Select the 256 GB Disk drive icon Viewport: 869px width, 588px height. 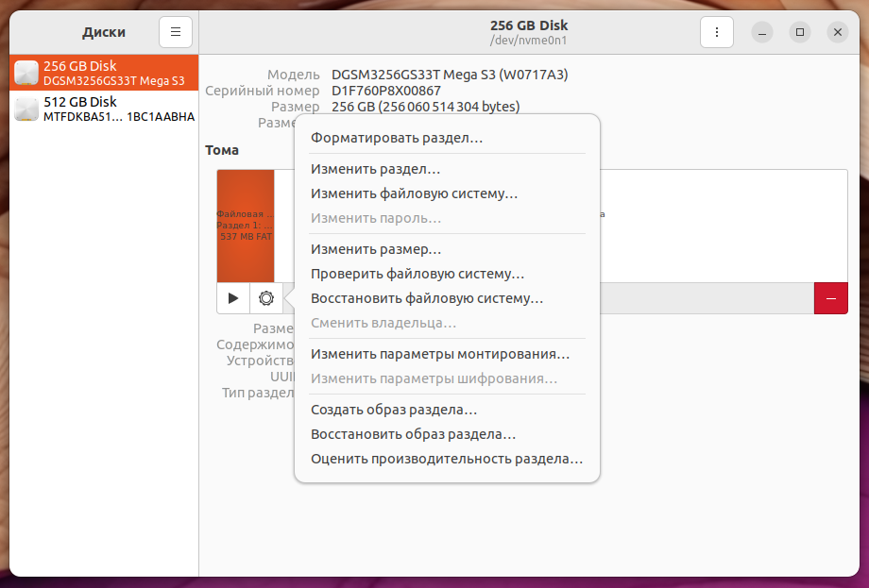26,73
